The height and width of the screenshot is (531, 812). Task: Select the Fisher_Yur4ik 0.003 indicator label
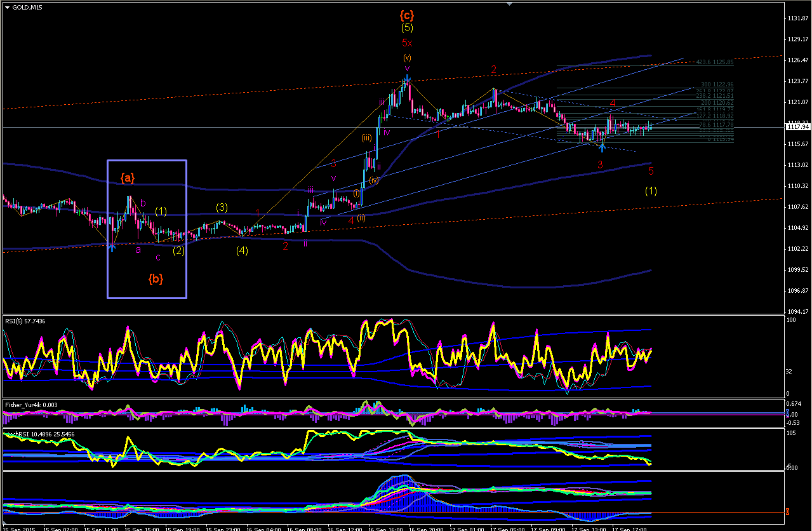30,404
